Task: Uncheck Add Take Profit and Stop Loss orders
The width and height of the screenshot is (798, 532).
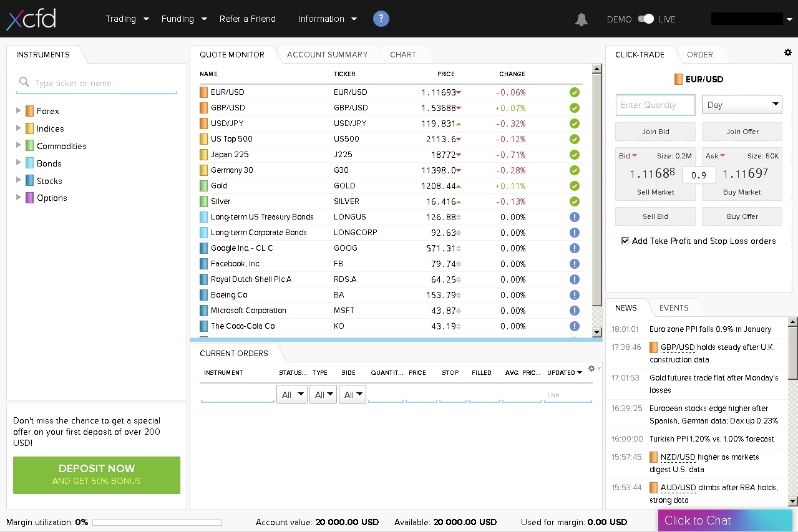Action: coord(625,241)
